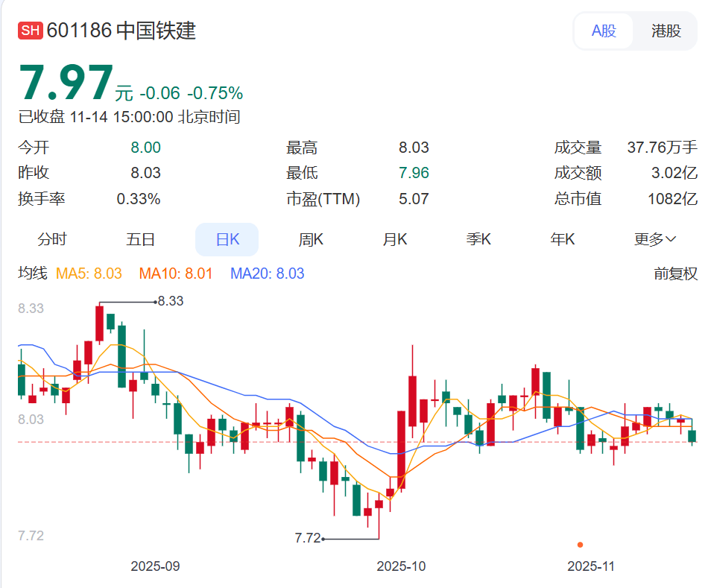The height and width of the screenshot is (588, 711).
Task: Click the 7.72 low price marker
Action: point(309,537)
